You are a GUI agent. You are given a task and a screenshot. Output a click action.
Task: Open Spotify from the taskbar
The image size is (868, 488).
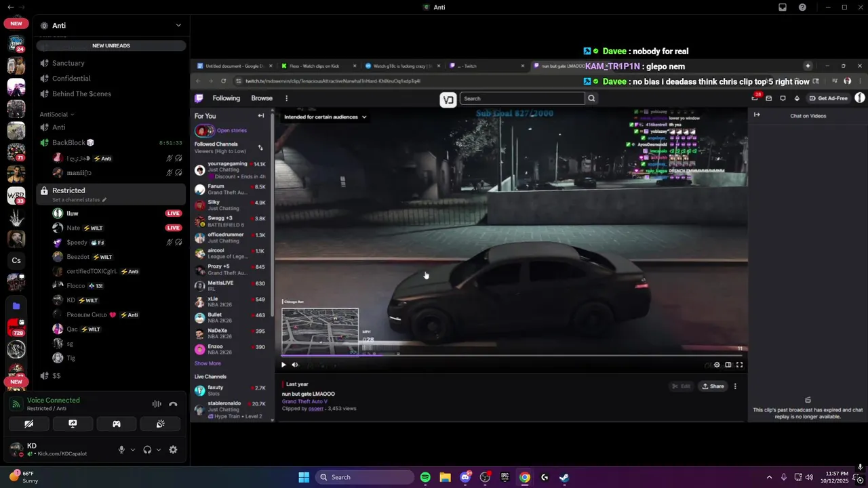pyautogui.click(x=425, y=477)
